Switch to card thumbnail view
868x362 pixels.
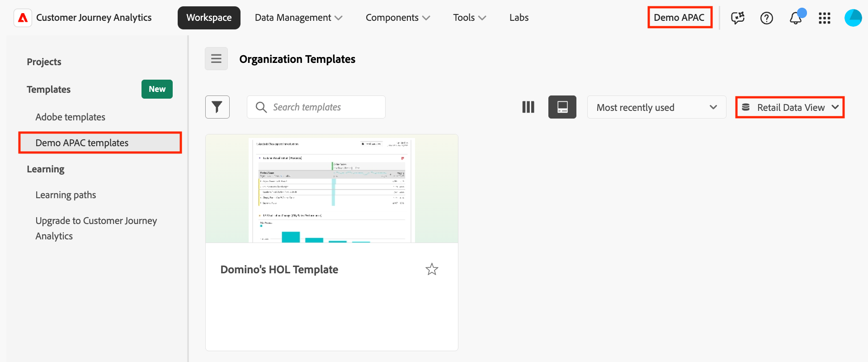tap(562, 107)
